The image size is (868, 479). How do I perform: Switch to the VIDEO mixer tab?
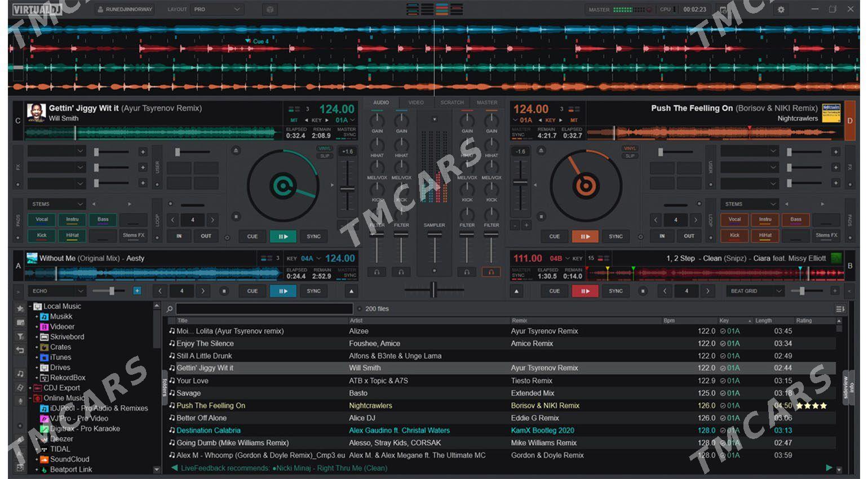[416, 103]
